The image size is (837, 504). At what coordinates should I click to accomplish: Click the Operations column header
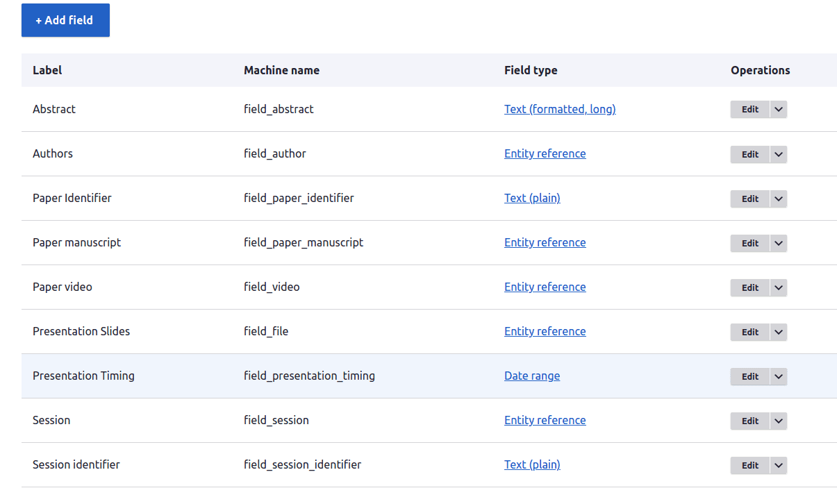761,70
